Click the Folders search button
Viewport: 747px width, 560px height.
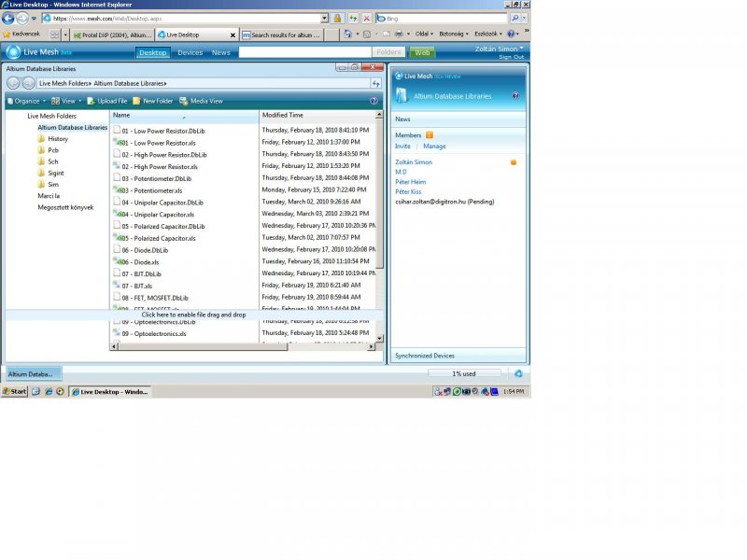(388, 52)
